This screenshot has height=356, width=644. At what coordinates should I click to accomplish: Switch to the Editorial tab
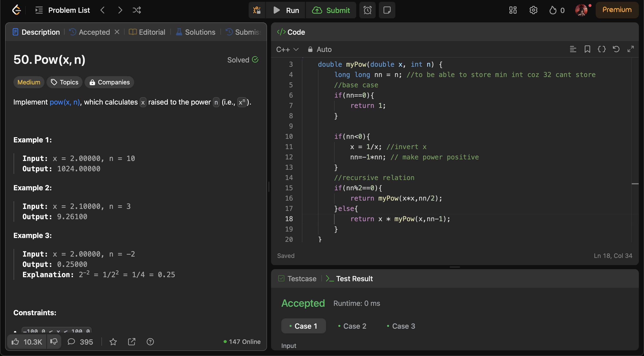[147, 32]
